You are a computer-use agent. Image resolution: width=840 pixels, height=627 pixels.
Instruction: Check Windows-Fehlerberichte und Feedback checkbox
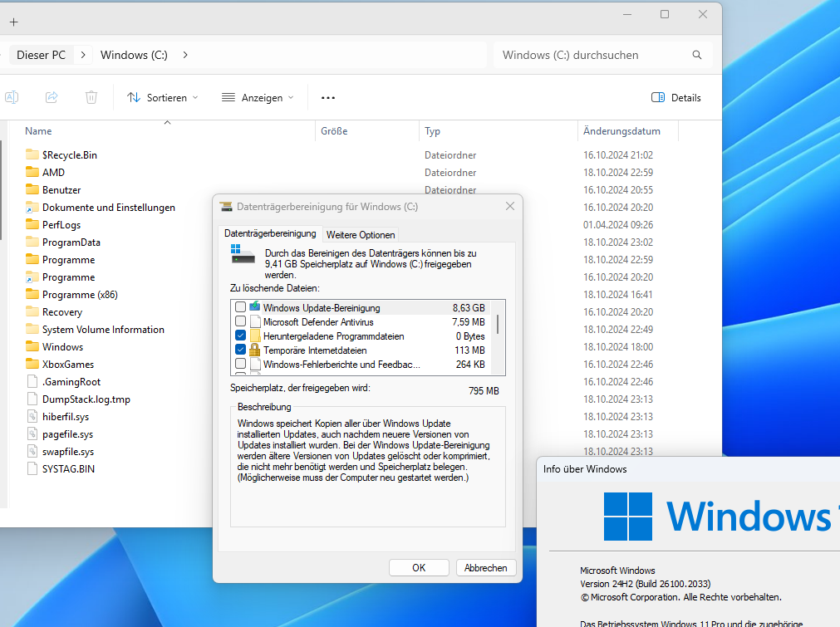pyautogui.click(x=241, y=364)
